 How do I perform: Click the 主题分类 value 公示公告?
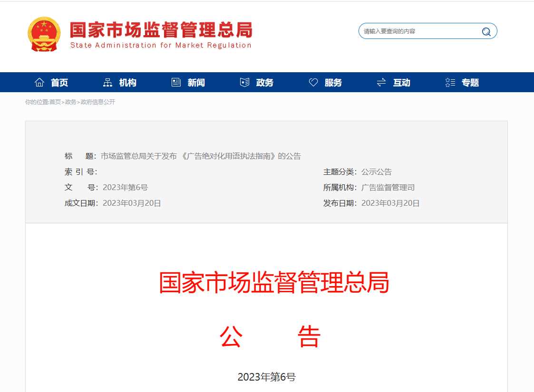point(377,172)
